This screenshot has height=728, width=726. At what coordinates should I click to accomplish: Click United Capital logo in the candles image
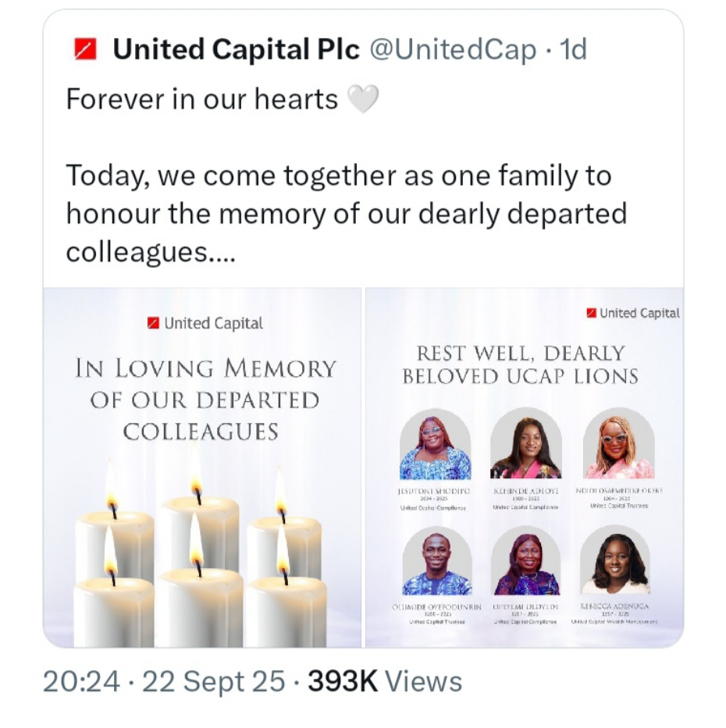click(205, 323)
